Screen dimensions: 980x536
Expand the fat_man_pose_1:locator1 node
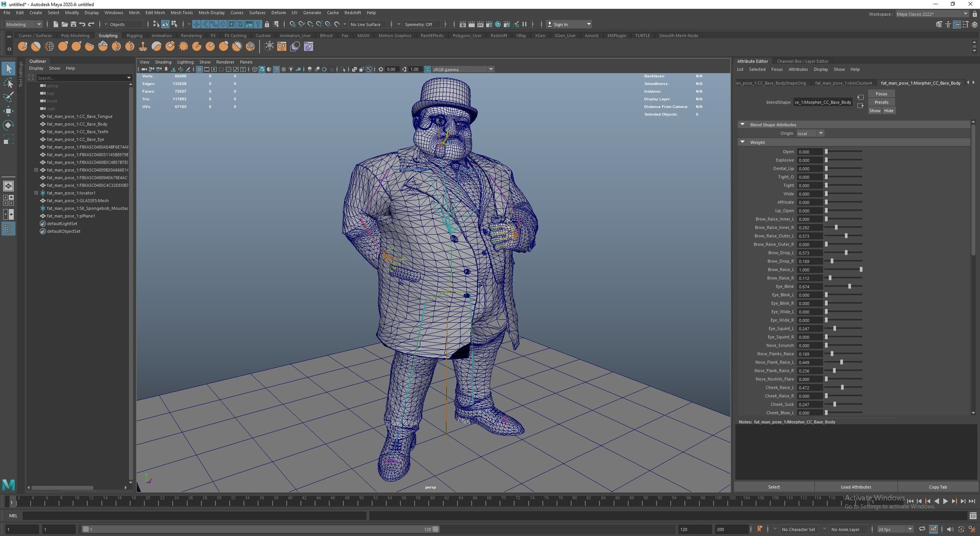coord(36,193)
